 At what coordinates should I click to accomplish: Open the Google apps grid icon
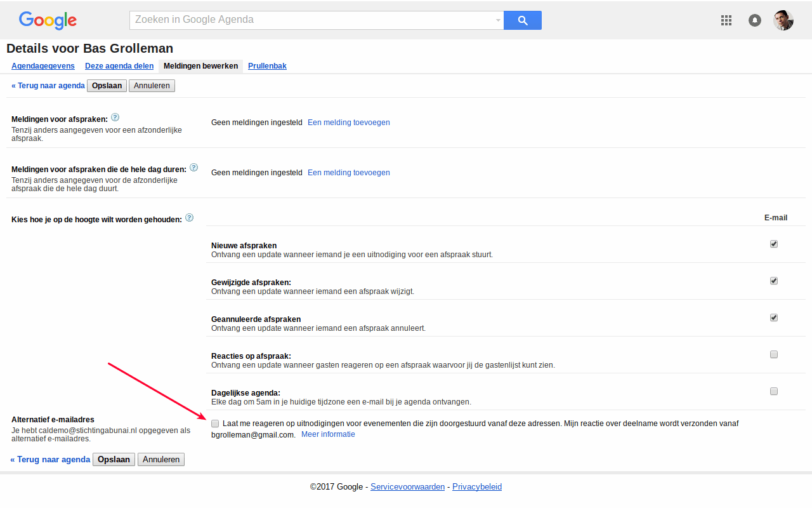tap(726, 20)
